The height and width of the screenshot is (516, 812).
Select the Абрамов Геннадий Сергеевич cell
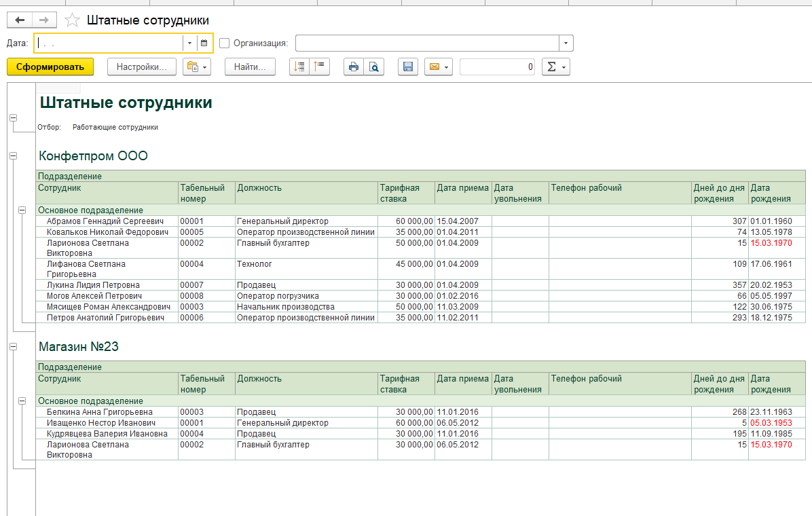(x=107, y=221)
